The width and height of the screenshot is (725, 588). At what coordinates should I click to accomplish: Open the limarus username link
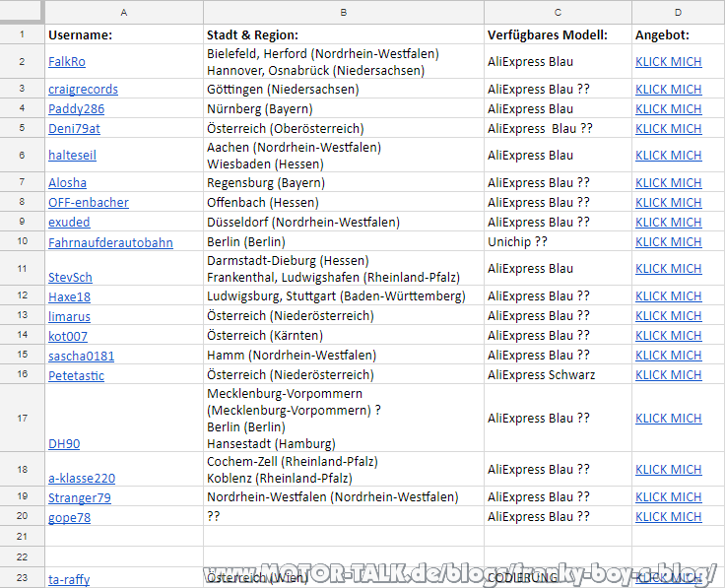(x=69, y=316)
